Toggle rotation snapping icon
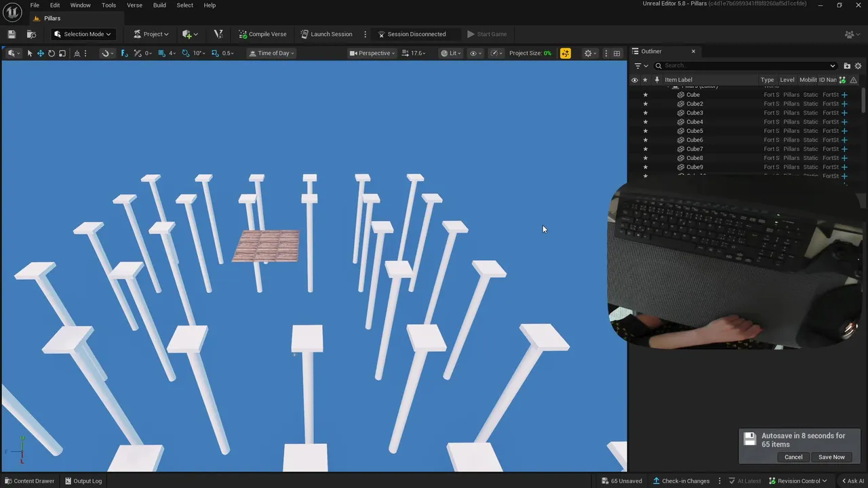The image size is (868, 488). click(186, 53)
